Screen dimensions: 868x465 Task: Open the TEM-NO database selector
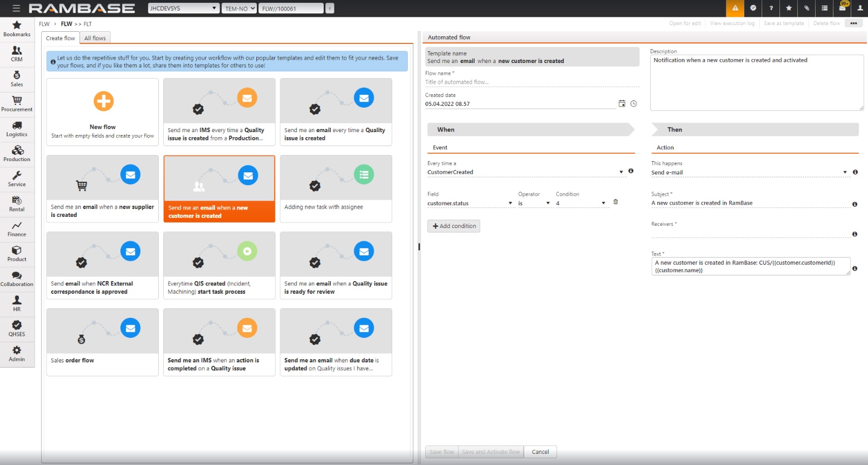tap(240, 8)
